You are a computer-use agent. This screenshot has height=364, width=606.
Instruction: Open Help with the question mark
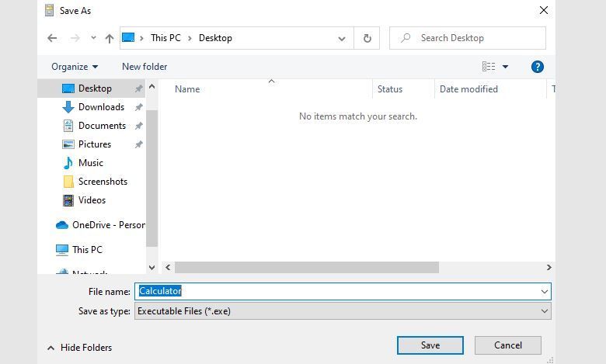pyautogui.click(x=537, y=67)
